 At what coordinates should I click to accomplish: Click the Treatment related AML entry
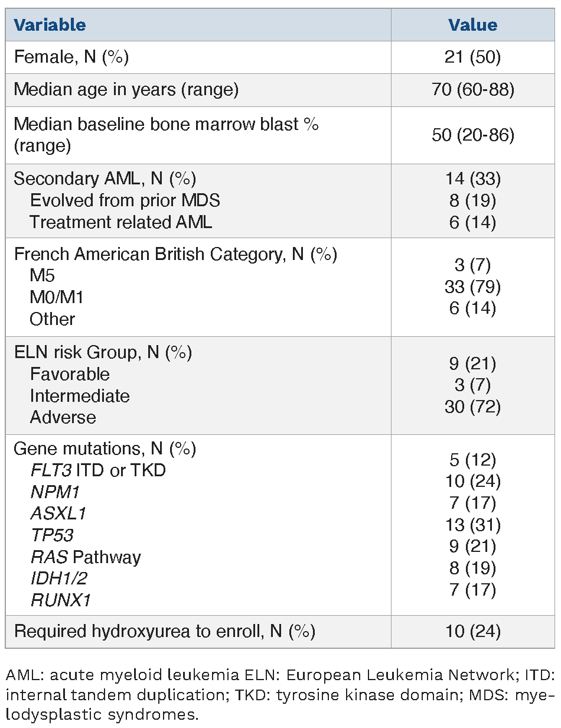pos(120,222)
